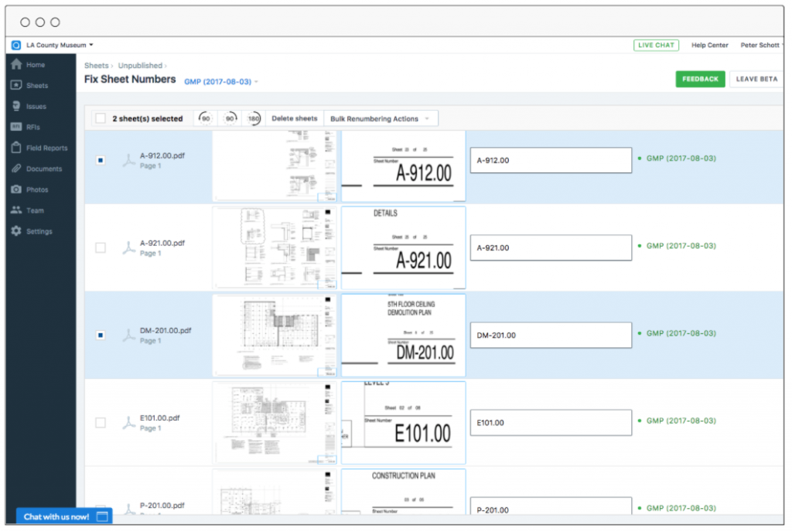Edit the P-201.00 sheet number field
Image resolution: width=792 pixels, height=532 pixels.
(551, 506)
